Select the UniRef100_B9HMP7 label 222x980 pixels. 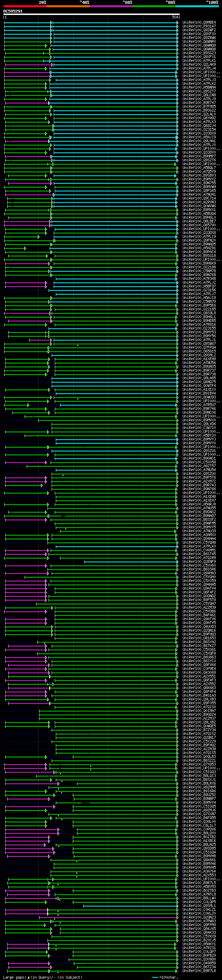[199, 156]
